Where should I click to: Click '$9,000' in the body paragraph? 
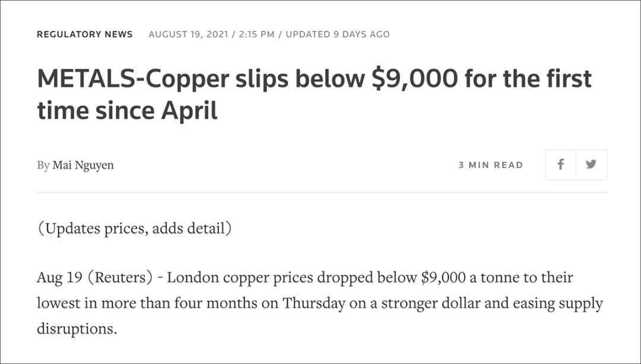point(443,277)
